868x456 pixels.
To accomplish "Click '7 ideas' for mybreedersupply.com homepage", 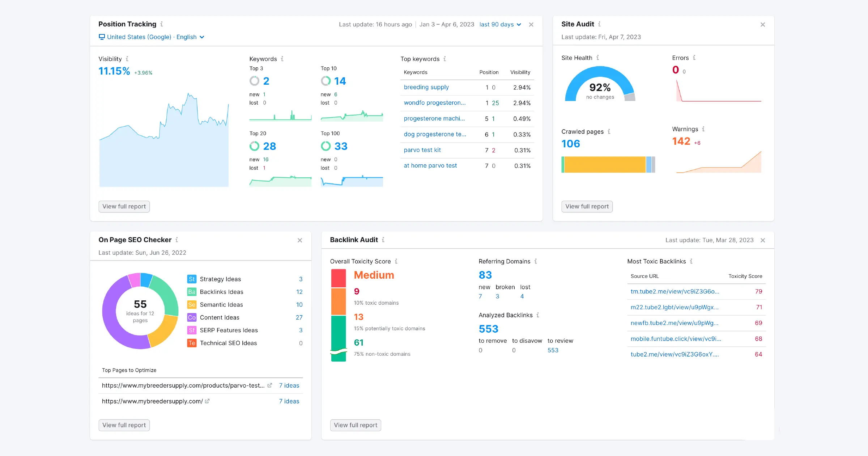I will coord(289,401).
